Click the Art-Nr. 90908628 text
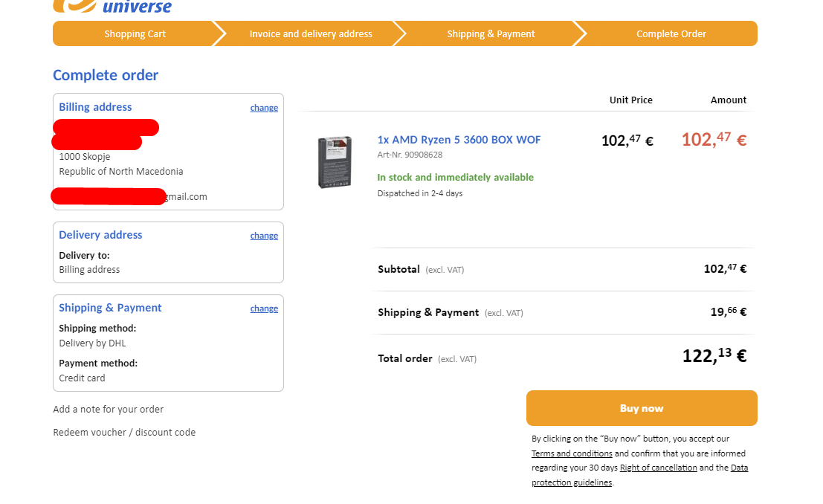This screenshot has width=823, height=504. coord(410,155)
